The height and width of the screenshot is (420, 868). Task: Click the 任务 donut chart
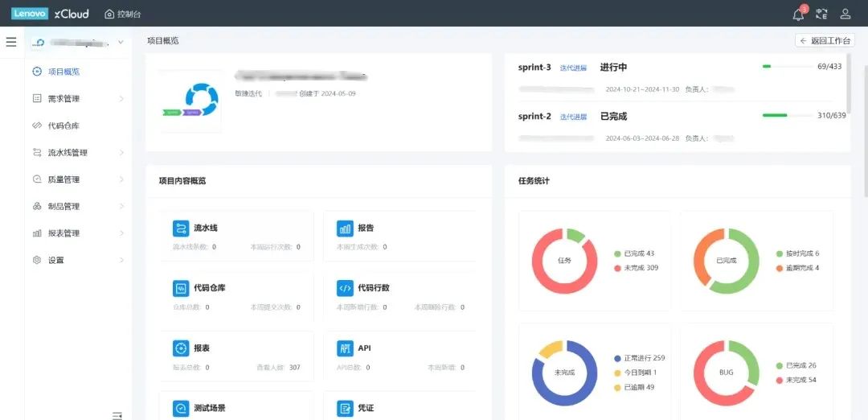click(565, 261)
